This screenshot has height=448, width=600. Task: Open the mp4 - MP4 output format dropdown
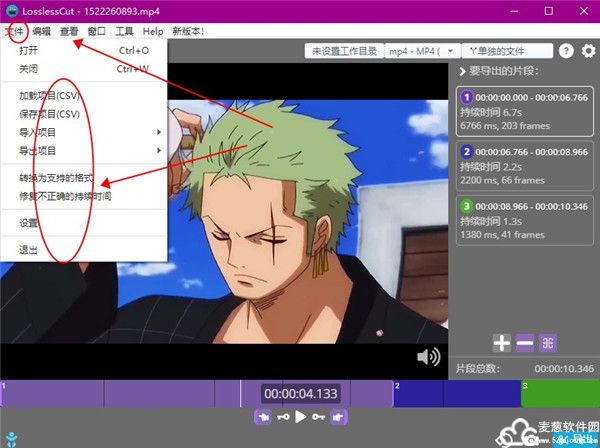pos(422,51)
